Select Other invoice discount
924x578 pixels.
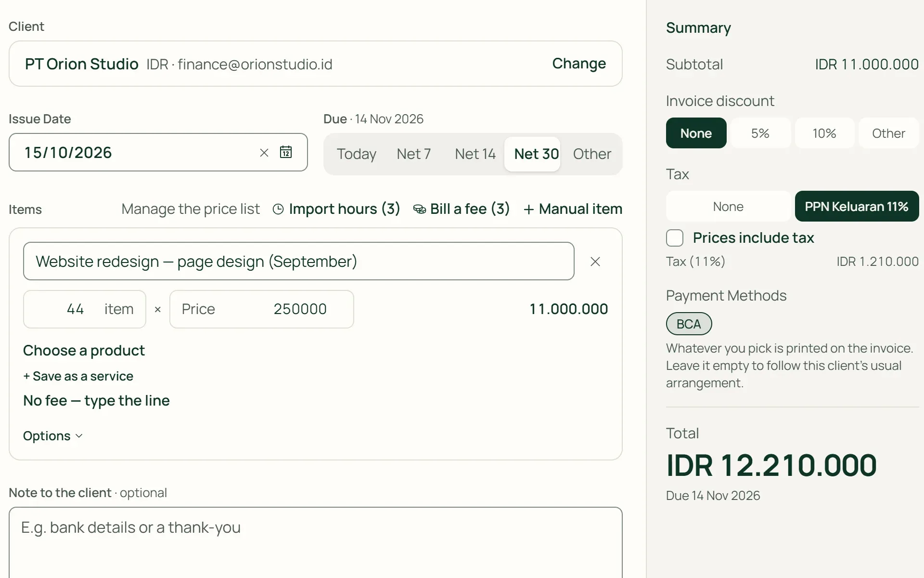(x=888, y=133)
